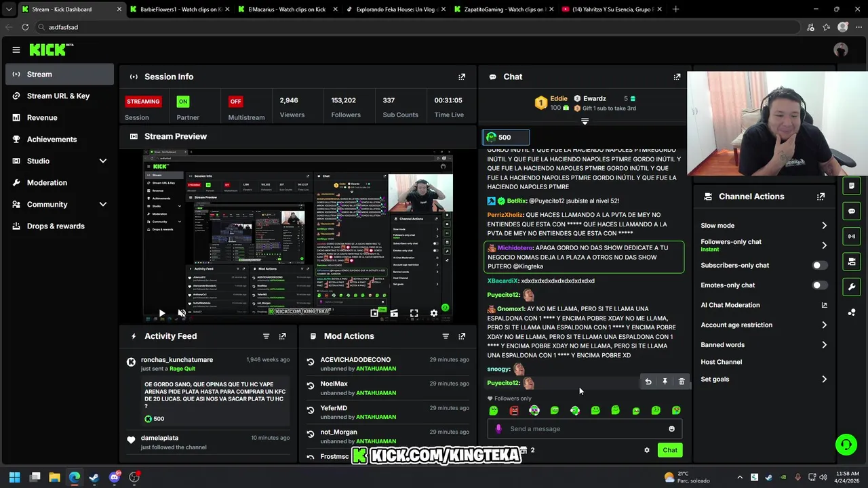Open the broadcast signal widget in the right sidebar
Screen dimensions: 868x488
pyautogui.click(x=852, y=236)
